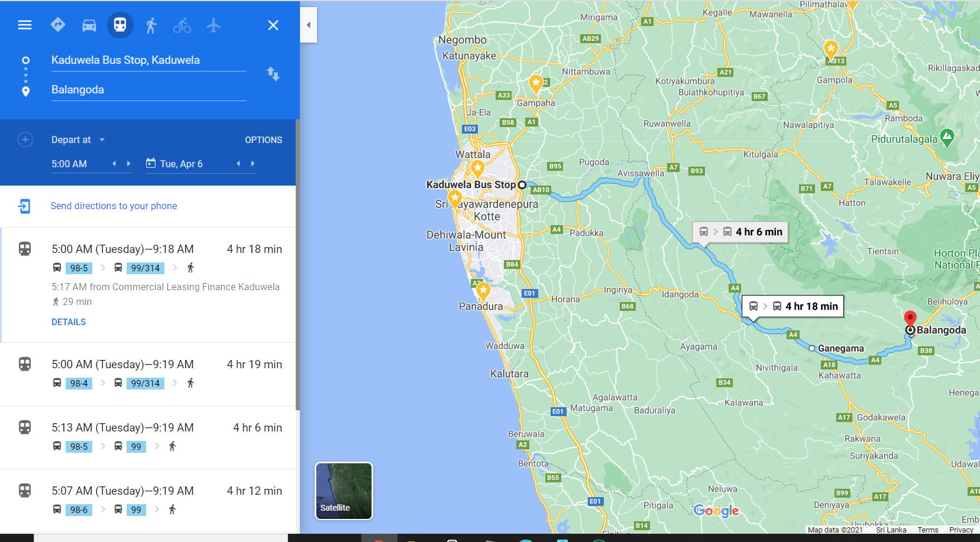Edit the Kaduwela Bus Stop origin field
The image size is (980, 542).
click(x=148, y=60)
